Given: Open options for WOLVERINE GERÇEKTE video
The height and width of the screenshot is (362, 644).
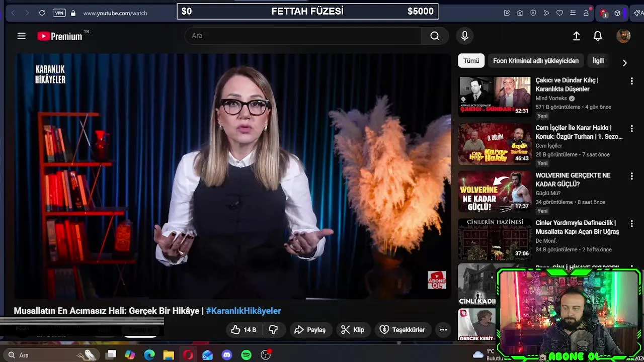Looking at the screenshot, I should (x=632, y=176).
